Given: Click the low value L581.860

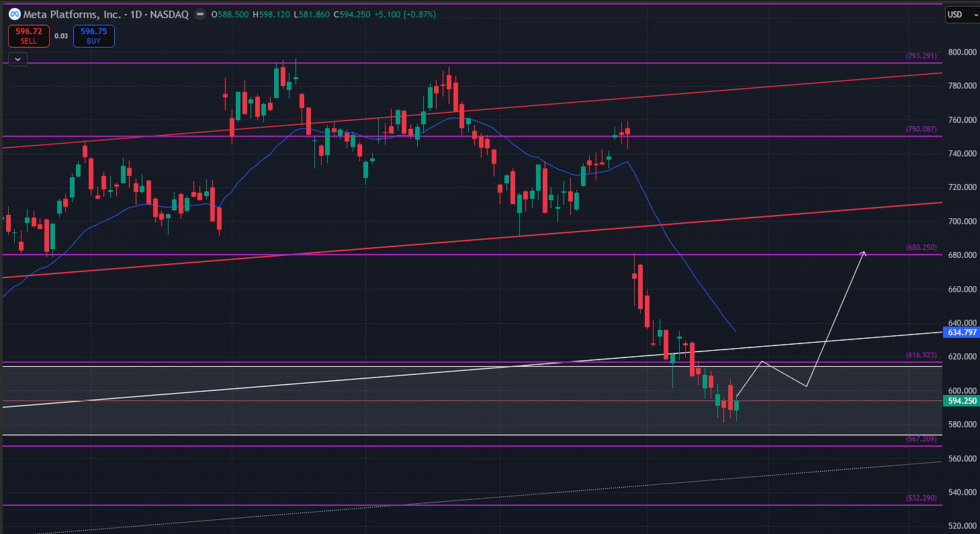Looking at the screenshot, I should click(x=312, y=14).
